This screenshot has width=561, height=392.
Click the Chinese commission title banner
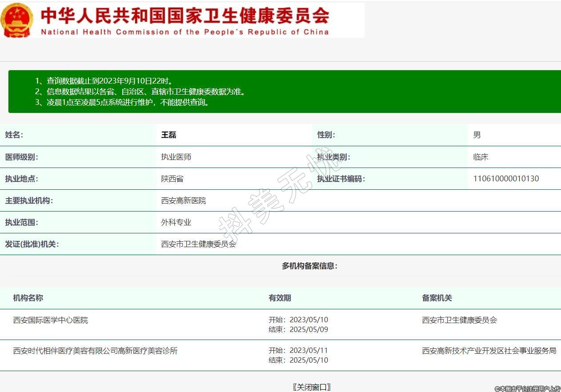185,16
